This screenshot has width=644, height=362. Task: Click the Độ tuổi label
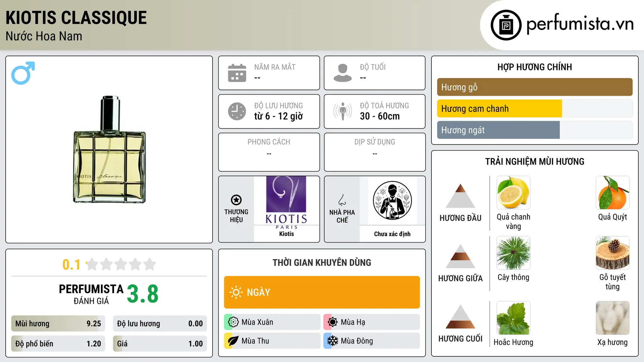click(x=373, y=67)
